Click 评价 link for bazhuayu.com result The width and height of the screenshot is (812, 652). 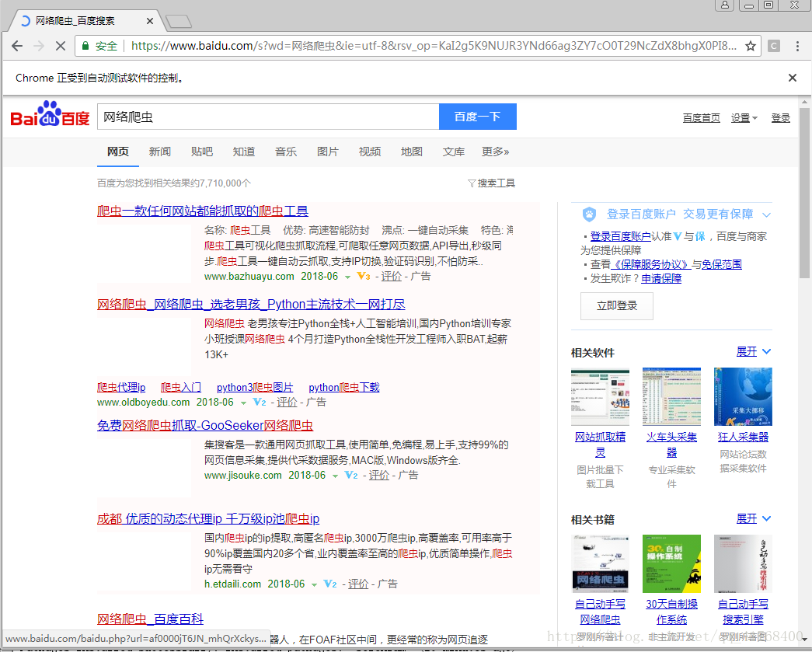[392, 276]
